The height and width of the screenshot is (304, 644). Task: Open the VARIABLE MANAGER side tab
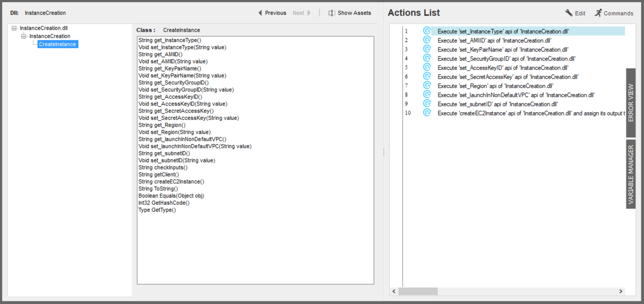631,174
